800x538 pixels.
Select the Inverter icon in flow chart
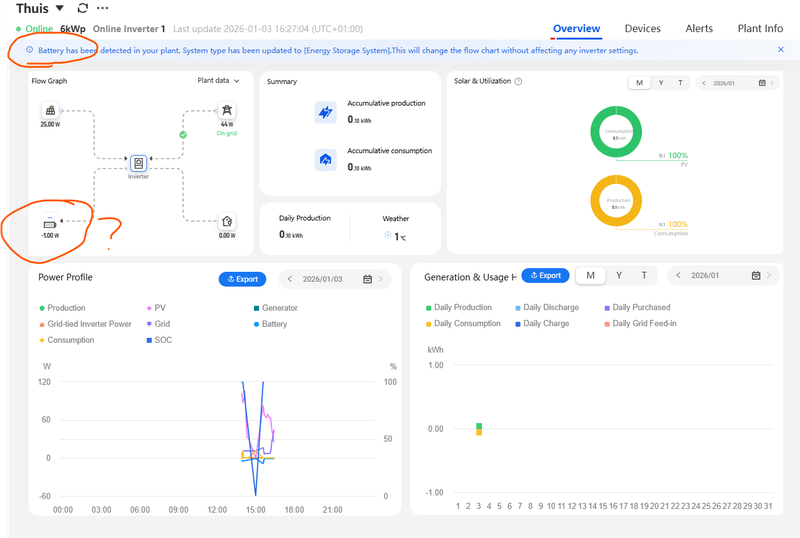click(x=138, y=163)
